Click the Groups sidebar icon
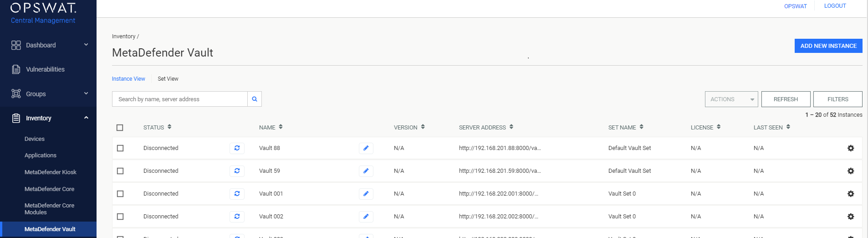The image size is (868, 238). coord(16,93)
